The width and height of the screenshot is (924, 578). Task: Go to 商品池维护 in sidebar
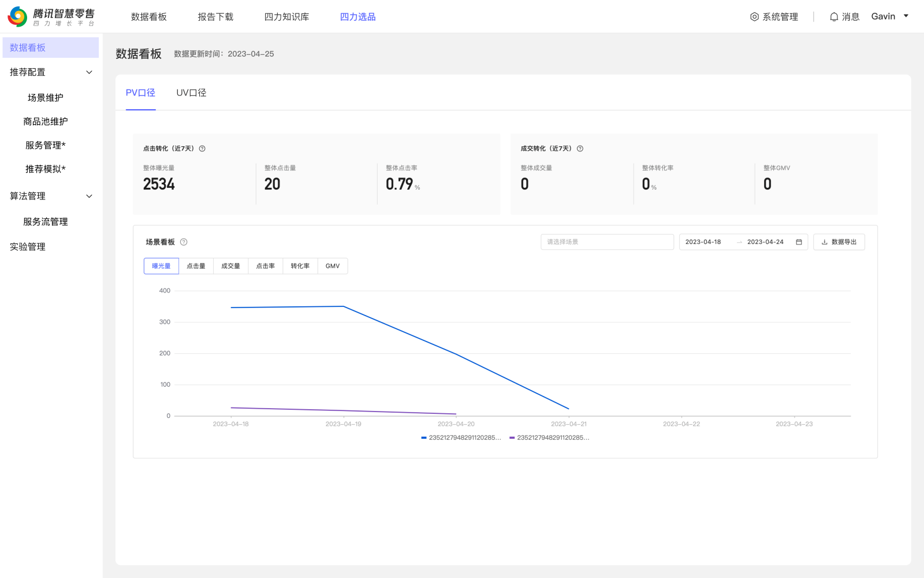click(46, 121)
